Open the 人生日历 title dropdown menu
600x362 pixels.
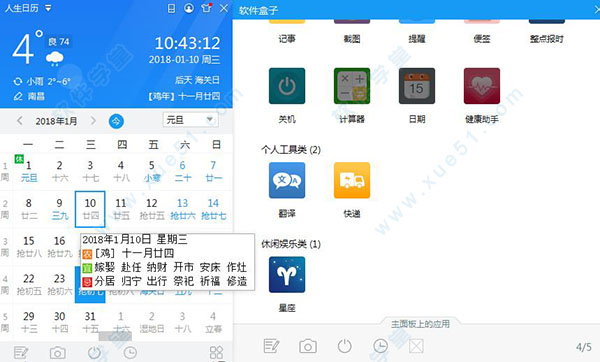pyautogui.click(x=48, y=8)
